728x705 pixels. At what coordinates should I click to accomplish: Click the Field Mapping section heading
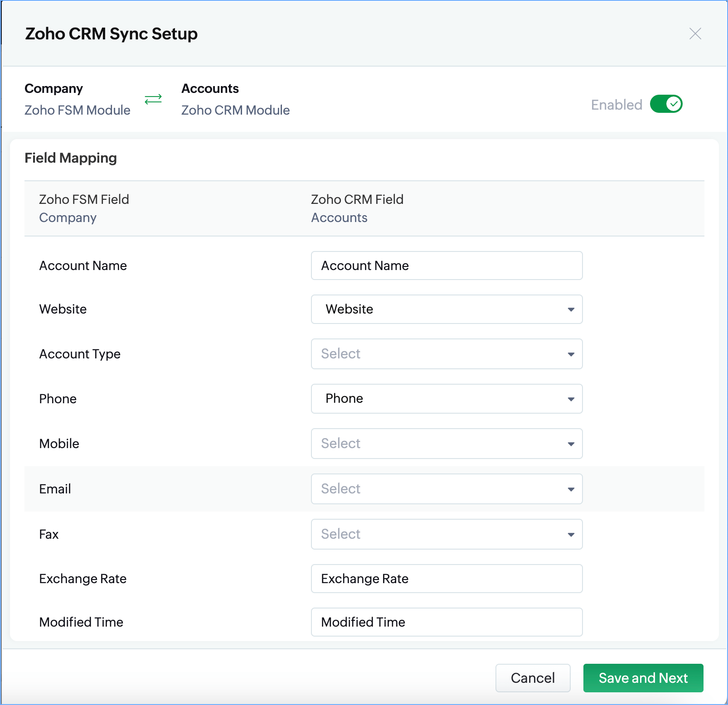(71, 158)
